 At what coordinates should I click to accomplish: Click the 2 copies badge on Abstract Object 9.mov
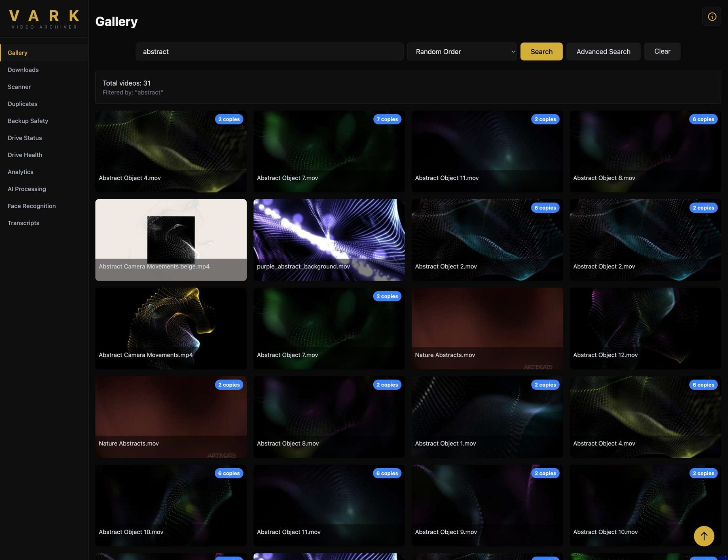(545, 473)
